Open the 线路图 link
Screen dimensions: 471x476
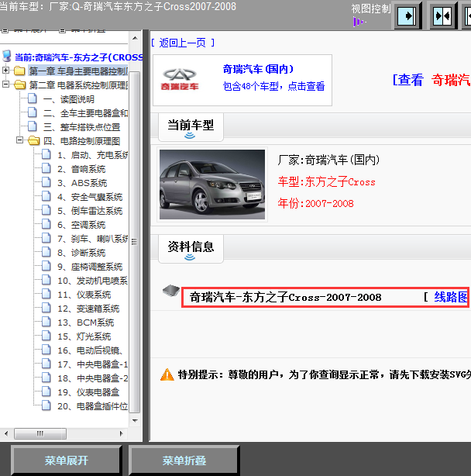[451, 297]
